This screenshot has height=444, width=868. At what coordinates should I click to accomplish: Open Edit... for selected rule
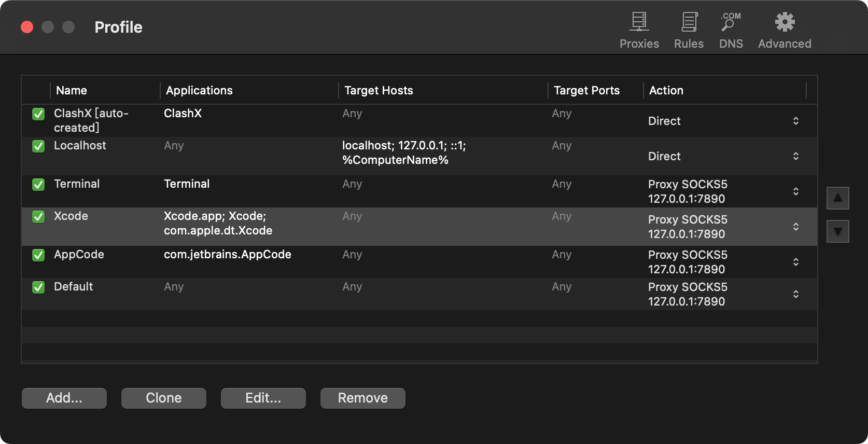263,398
